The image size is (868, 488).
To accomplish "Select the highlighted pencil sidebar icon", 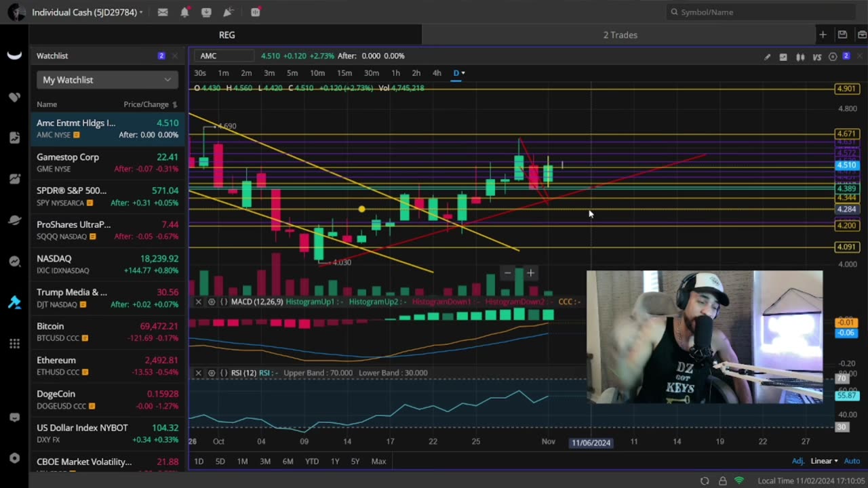I will point(14,302).
